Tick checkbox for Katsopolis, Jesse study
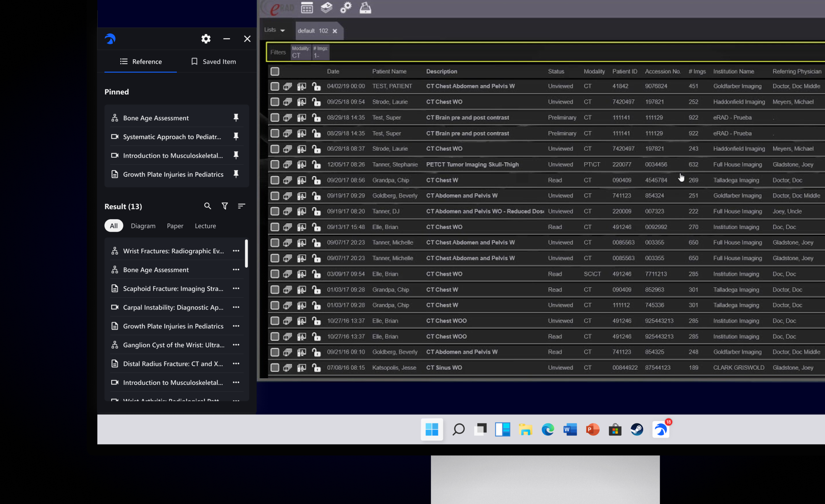 pyautogui.click(x=275, y=368)
